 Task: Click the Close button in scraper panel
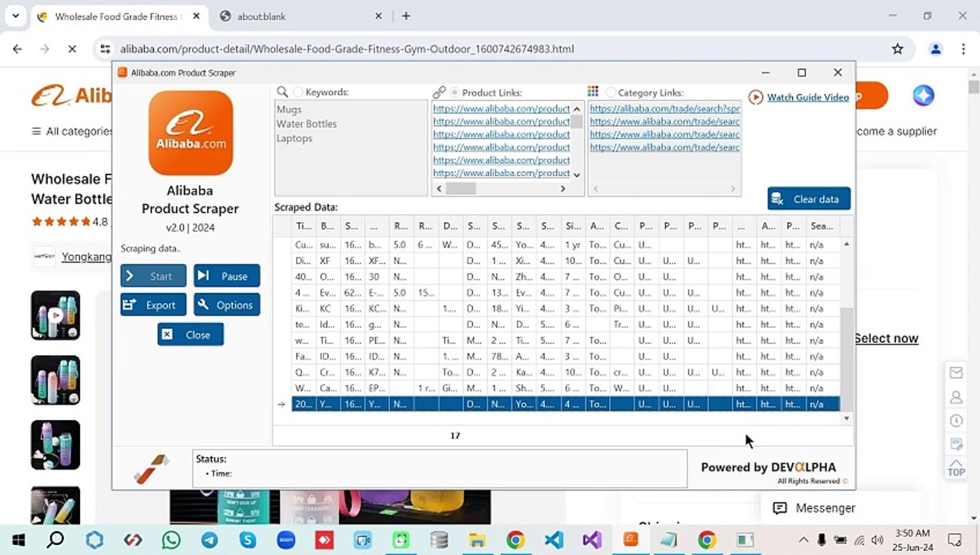[190, 335]
